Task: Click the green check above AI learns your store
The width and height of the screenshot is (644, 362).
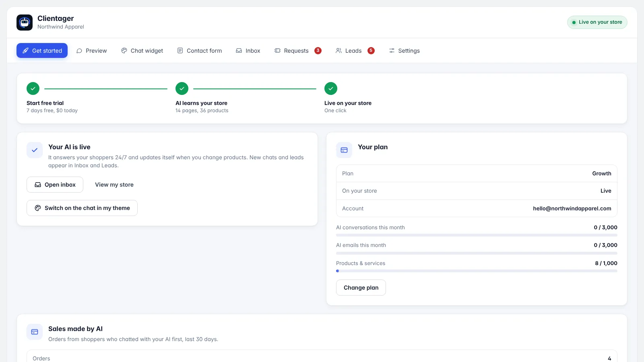Action: [182, 88]
